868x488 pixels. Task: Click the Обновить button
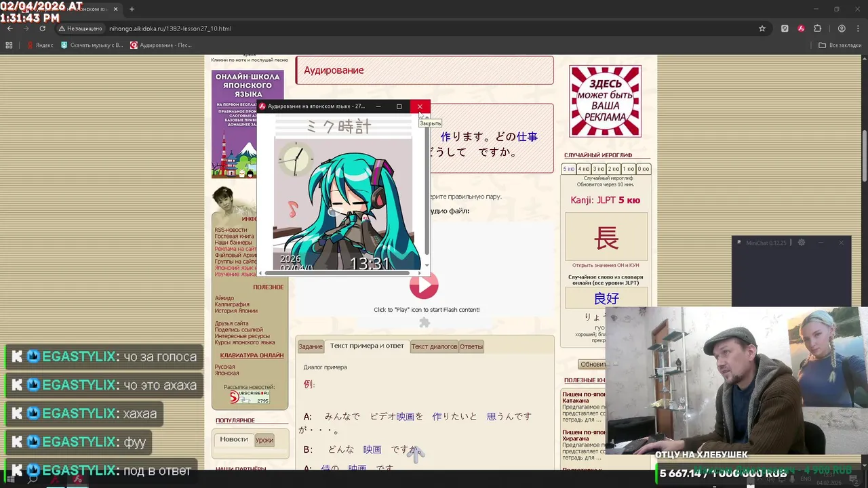point(592,364)
